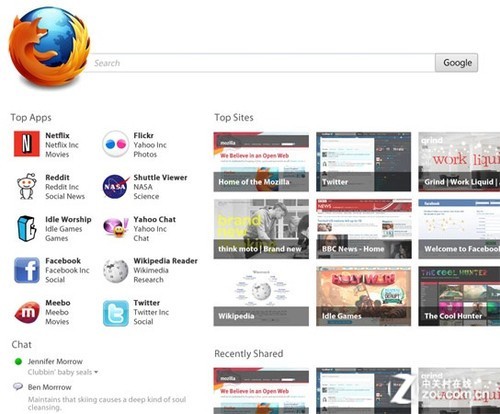Click the Recently Shared heading

point(249,353)
